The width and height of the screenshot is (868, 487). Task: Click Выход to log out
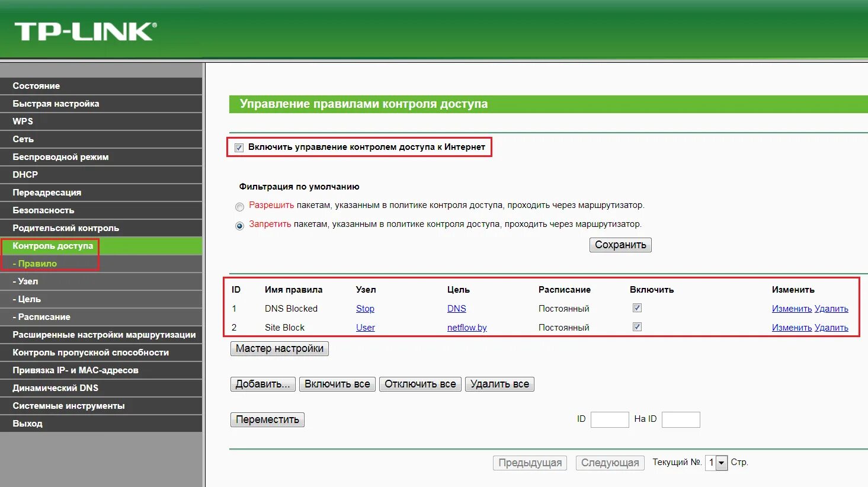click(101, 424)
